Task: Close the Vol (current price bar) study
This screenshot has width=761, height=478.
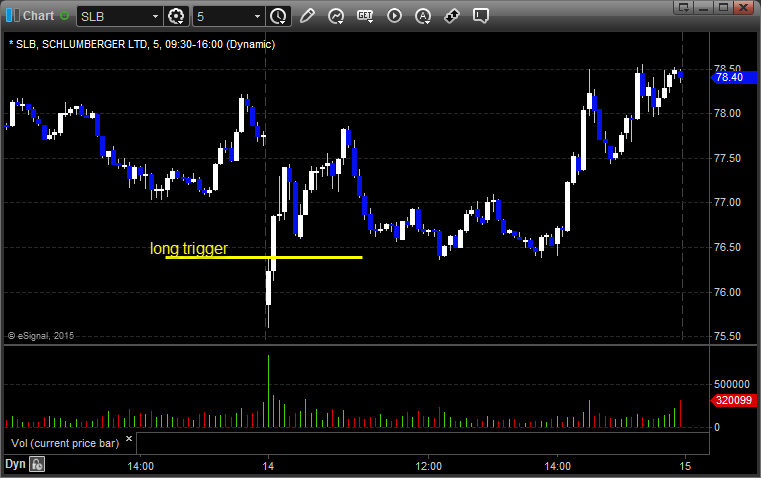Action: pos(129,438)
